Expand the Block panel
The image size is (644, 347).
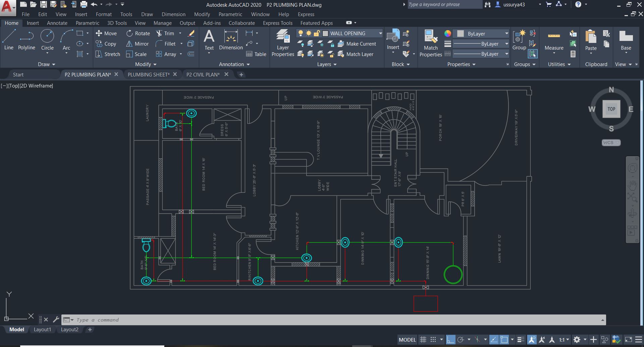coord(401,64)
